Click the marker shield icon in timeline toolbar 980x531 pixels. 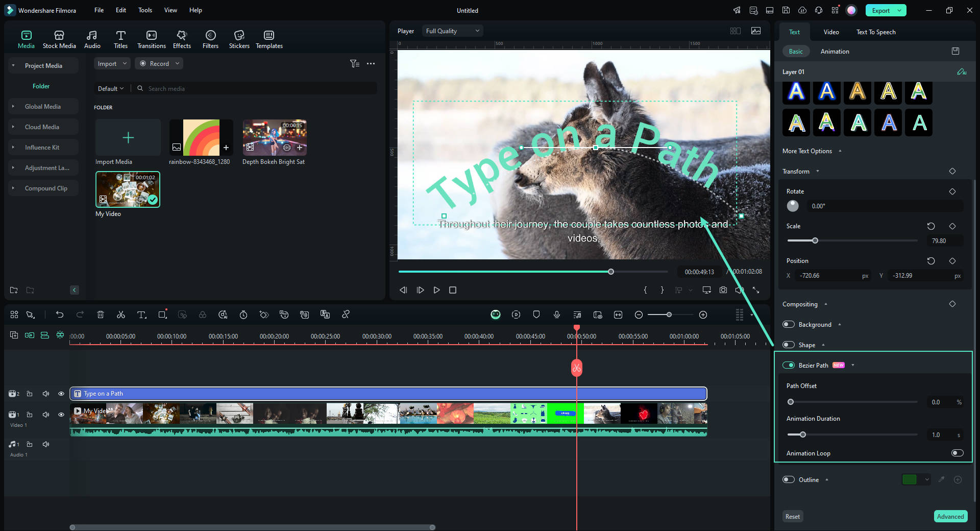536,315
